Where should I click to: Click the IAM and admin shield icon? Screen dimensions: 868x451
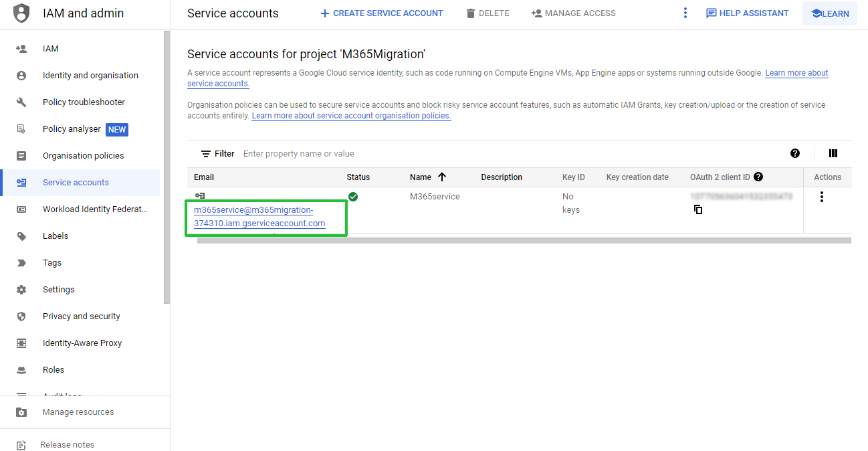[x=21, y=13]
